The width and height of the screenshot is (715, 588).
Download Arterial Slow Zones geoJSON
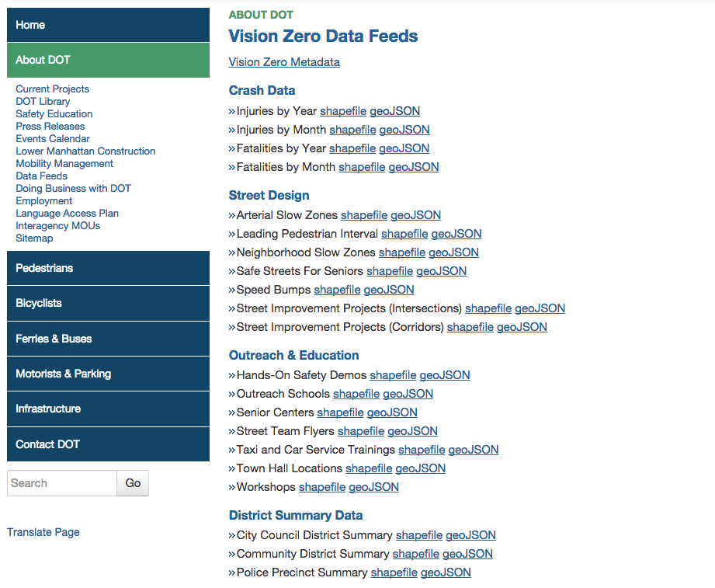[x=416, y=215]
